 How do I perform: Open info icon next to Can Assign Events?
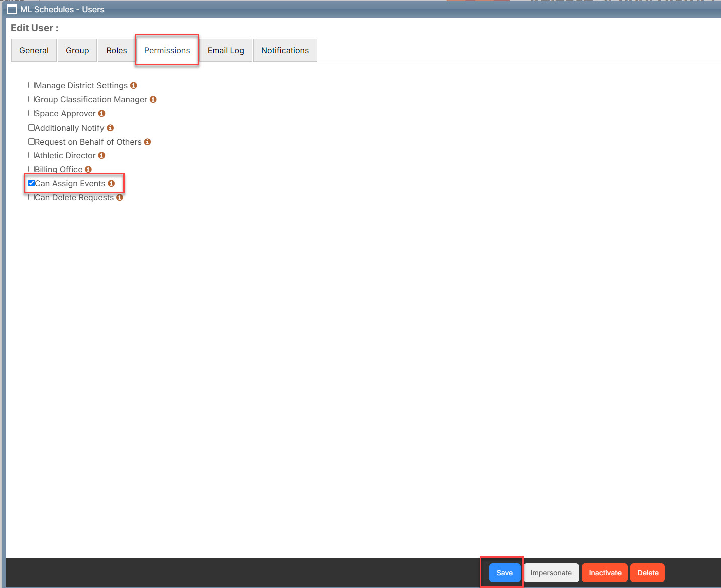[x=111, y=183]
